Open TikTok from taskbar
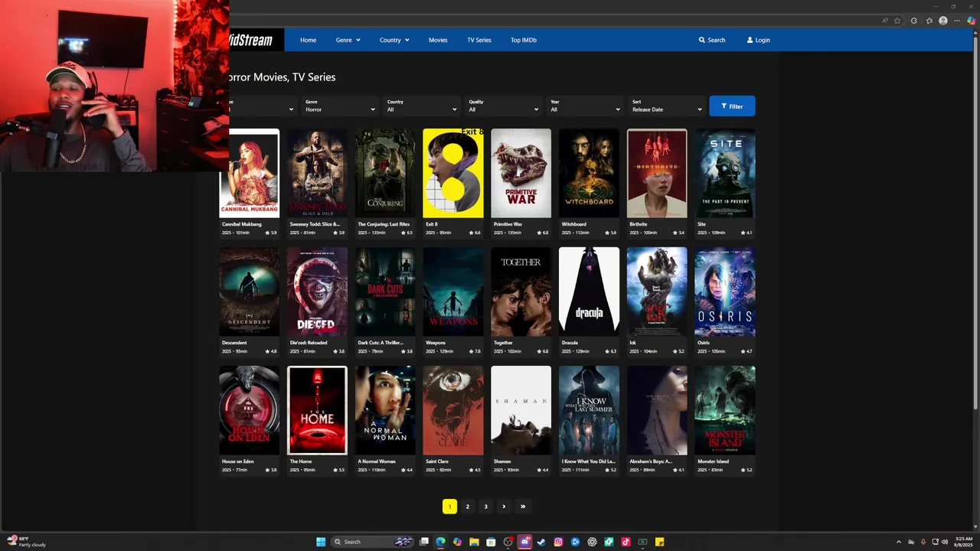This screenshot has width=980, height=551. (626, 542)
